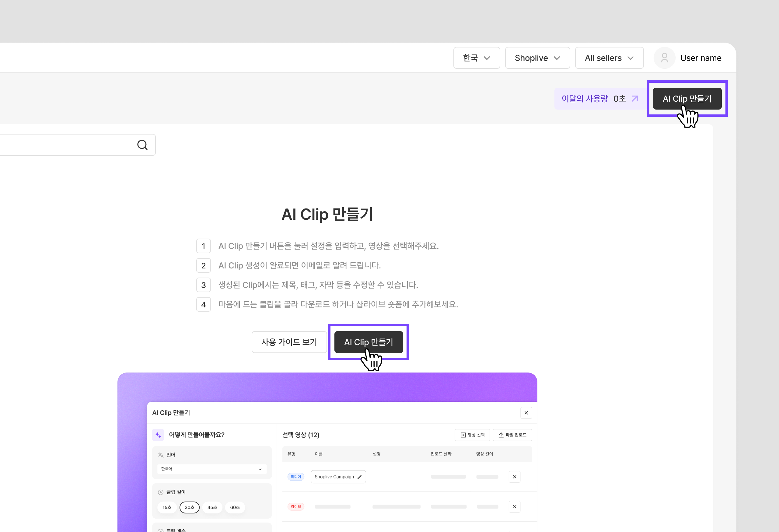Click the 파일 업로드 button
Viewport: 779px width, 532px height.
[512, 435]
